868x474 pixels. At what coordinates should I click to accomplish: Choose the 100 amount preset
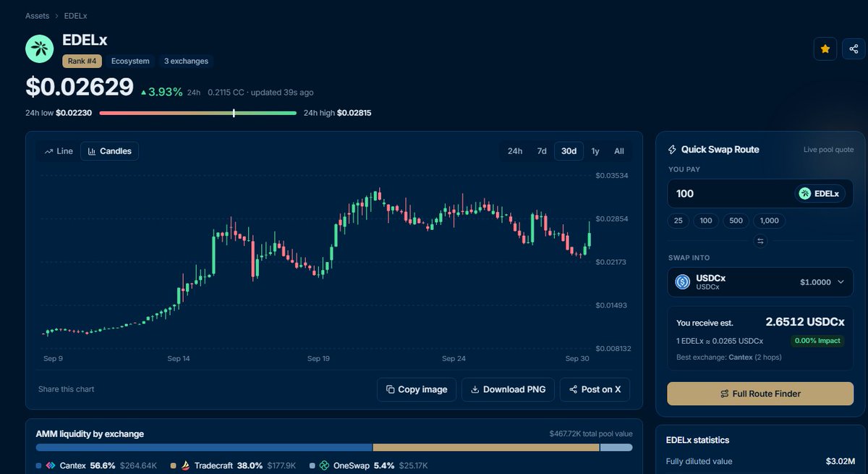point(706,221)
